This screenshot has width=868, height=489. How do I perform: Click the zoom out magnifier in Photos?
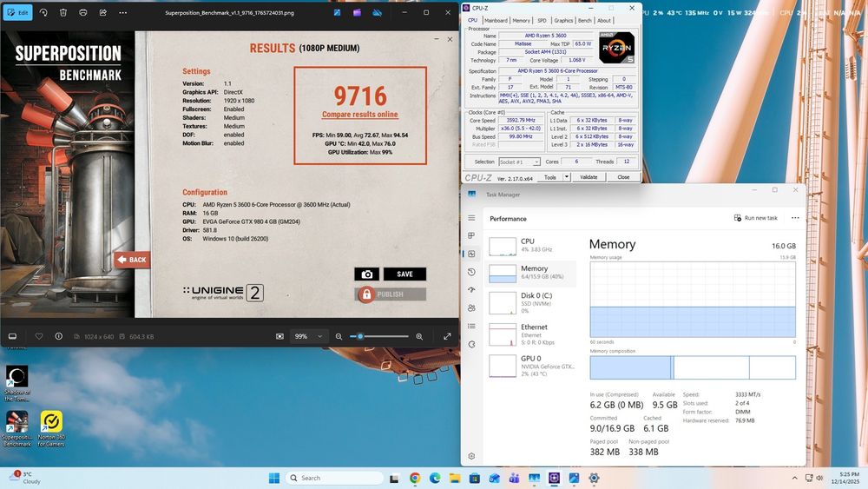pos(339,336)
